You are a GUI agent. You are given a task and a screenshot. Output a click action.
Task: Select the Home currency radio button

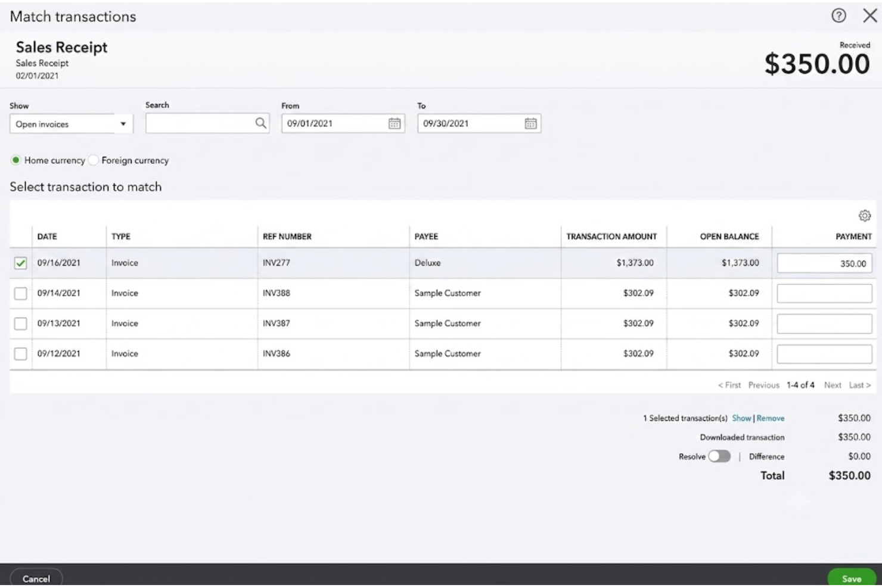[x=15, y=160]
